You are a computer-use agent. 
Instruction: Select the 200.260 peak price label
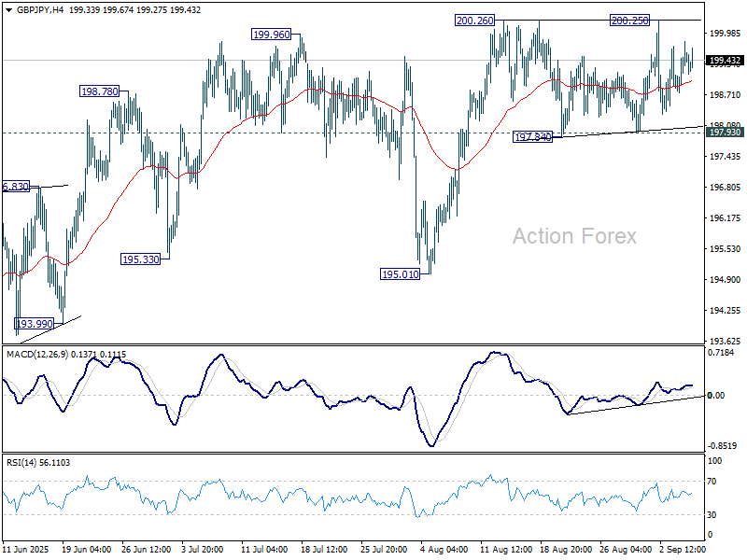pos(475,21)
